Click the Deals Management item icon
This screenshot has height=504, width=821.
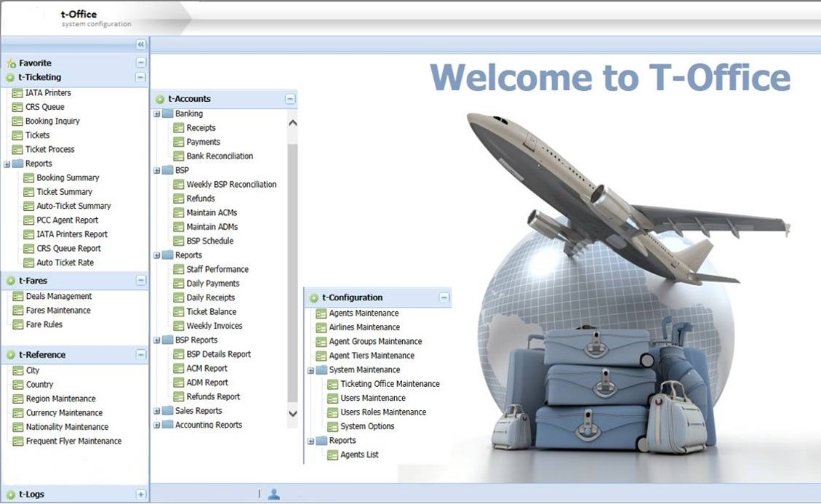[17, 297]
